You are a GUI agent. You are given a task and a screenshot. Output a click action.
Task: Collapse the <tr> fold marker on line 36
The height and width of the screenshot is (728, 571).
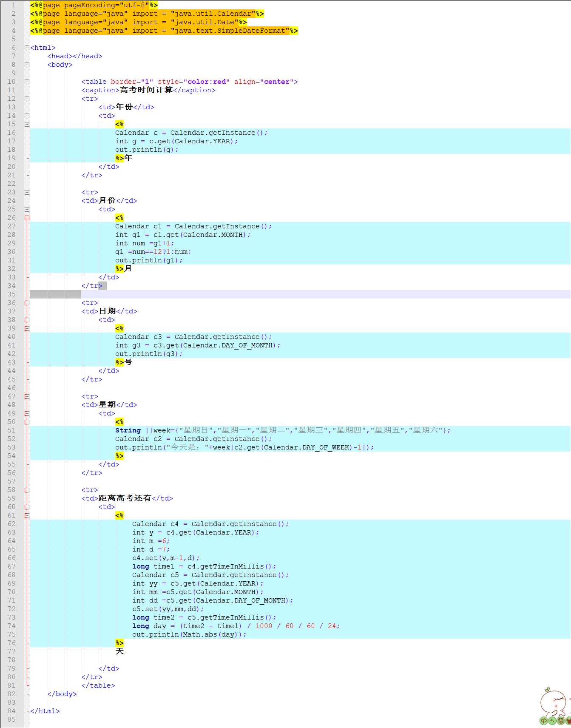point(27,303)
